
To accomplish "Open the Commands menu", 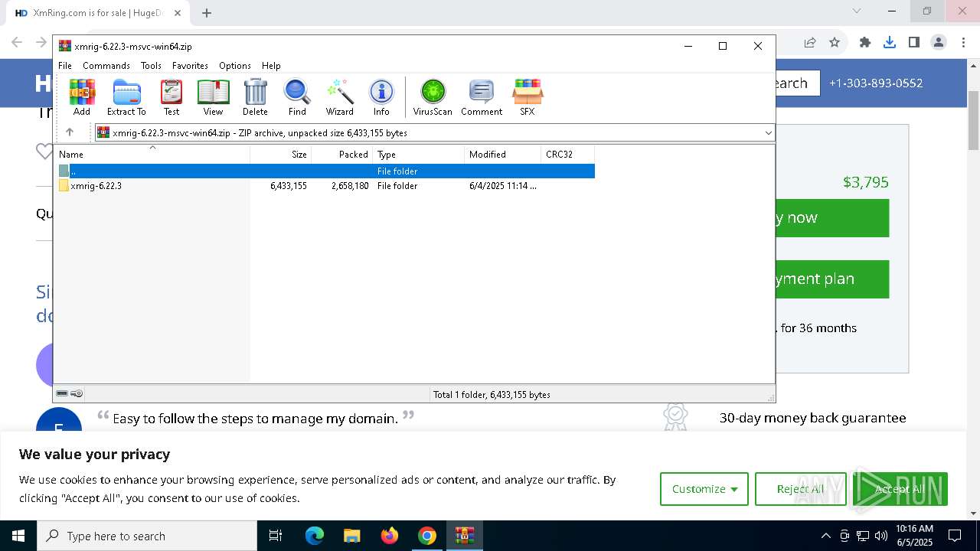I will point(106,66).
